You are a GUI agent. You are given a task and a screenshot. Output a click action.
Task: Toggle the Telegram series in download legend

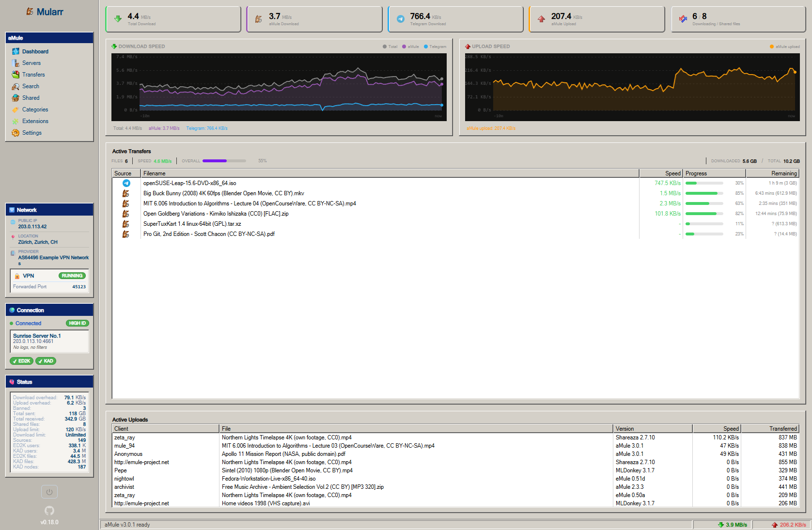(435, 47)
